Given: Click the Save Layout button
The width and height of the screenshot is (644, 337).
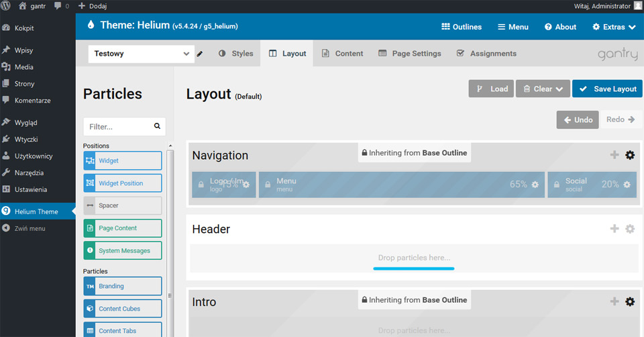Looking at the screenshot, I should (607, 89).
